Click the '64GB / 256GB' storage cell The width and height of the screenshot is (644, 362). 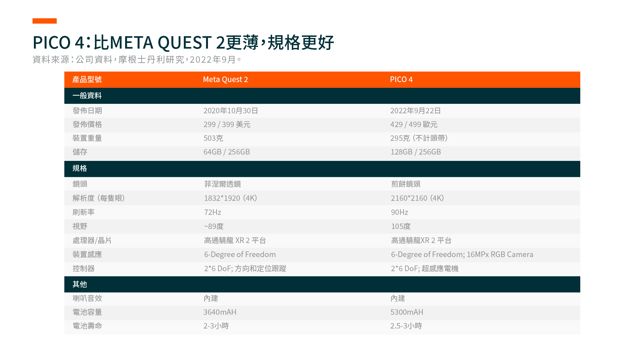pos(227,152)
